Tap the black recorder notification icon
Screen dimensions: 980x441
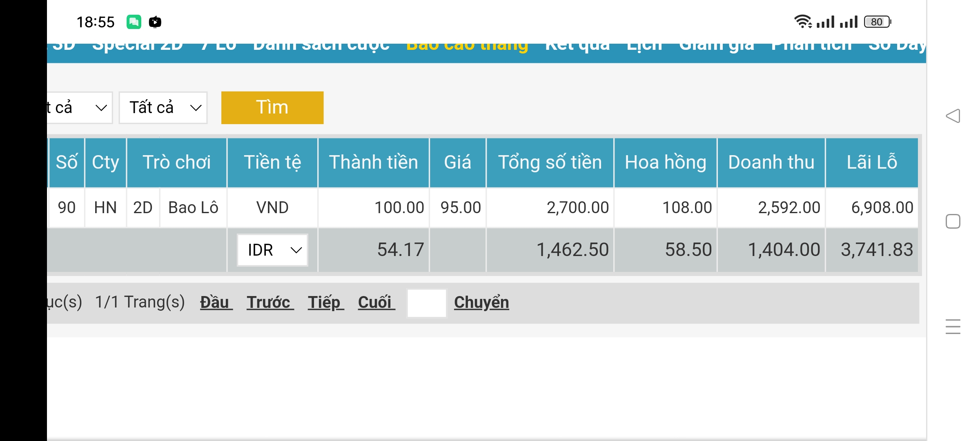pos(155,22)
